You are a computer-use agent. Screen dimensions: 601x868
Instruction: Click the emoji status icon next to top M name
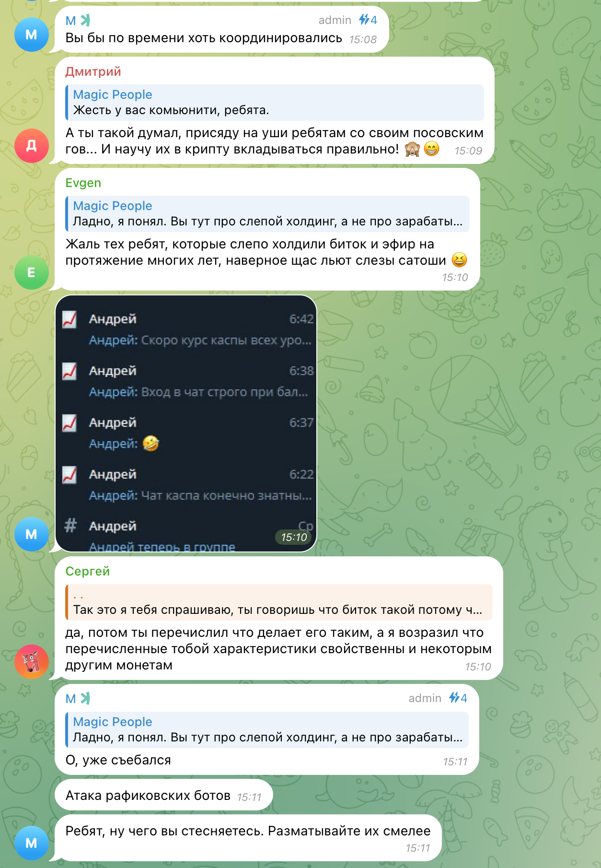[85, 21]
